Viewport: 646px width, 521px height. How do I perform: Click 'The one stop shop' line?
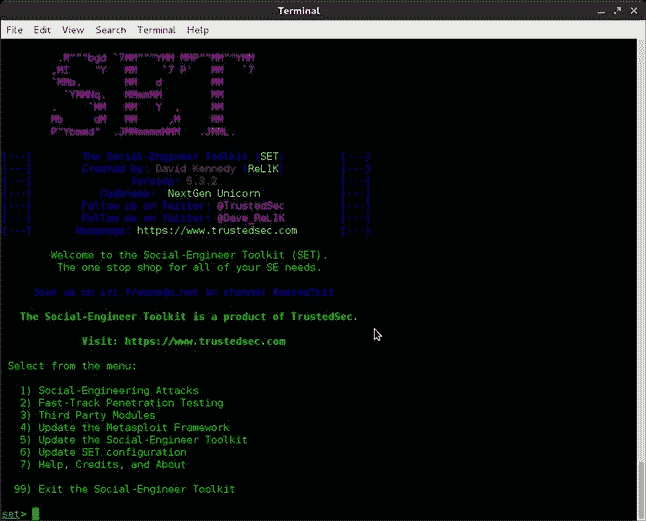click(189, 268)
